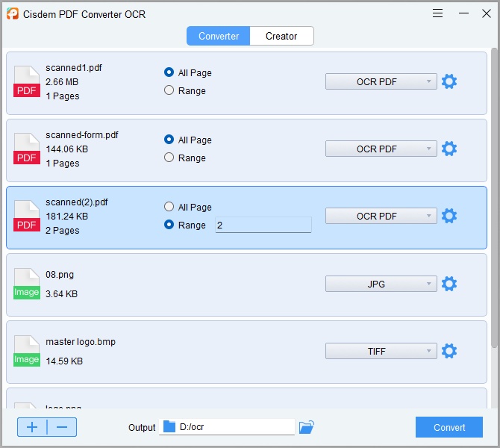Click the 14.59 KB size text
Viewport: 500px width, 448px height.
coord(64,361)
